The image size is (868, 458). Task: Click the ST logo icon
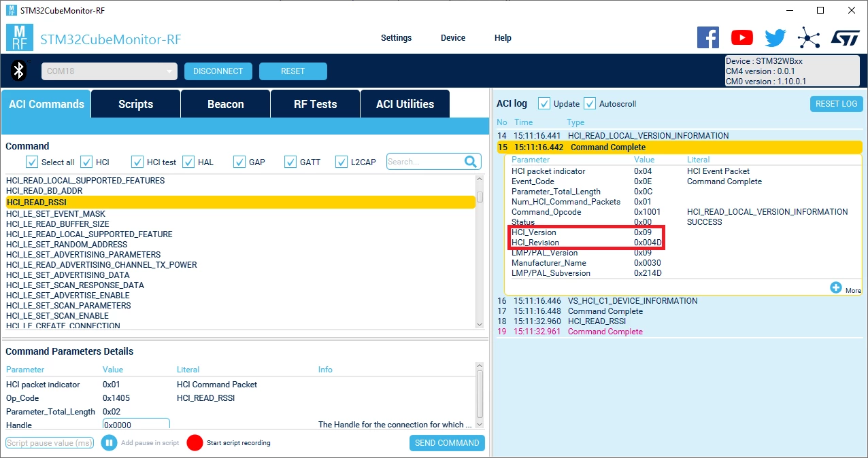click(x=846, y=37)
